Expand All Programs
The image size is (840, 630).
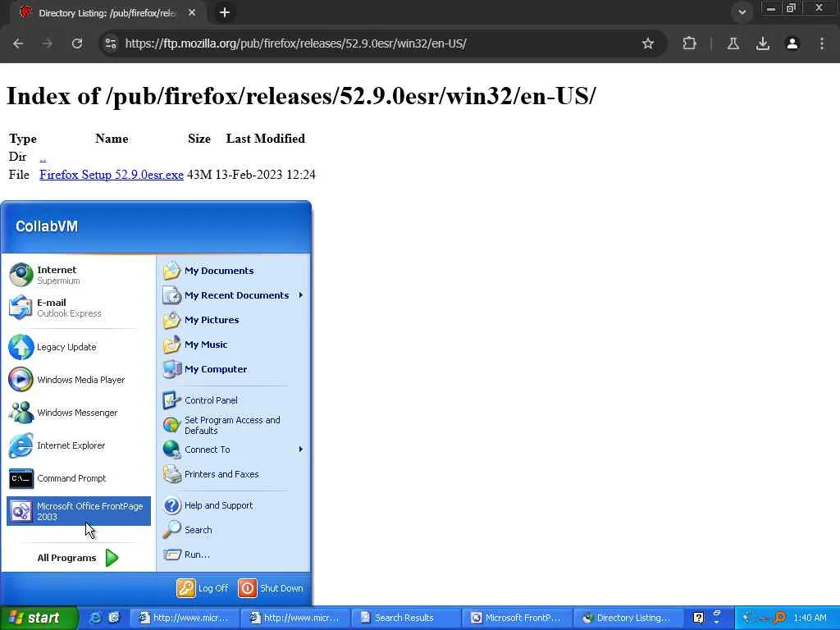79,558
